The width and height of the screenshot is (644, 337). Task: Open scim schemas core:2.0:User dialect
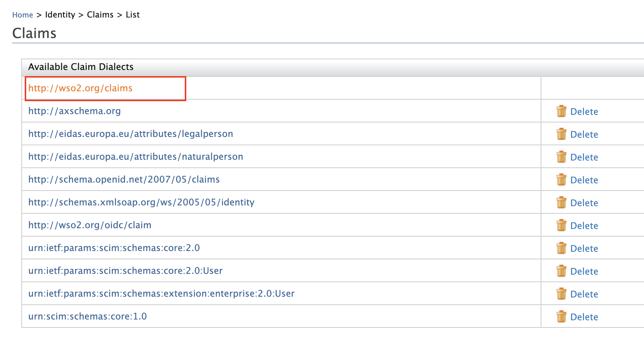[x=125, y=271]
